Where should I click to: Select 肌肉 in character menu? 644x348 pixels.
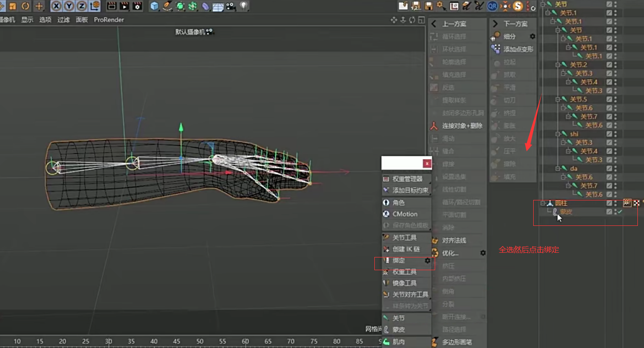click(406, 342)
